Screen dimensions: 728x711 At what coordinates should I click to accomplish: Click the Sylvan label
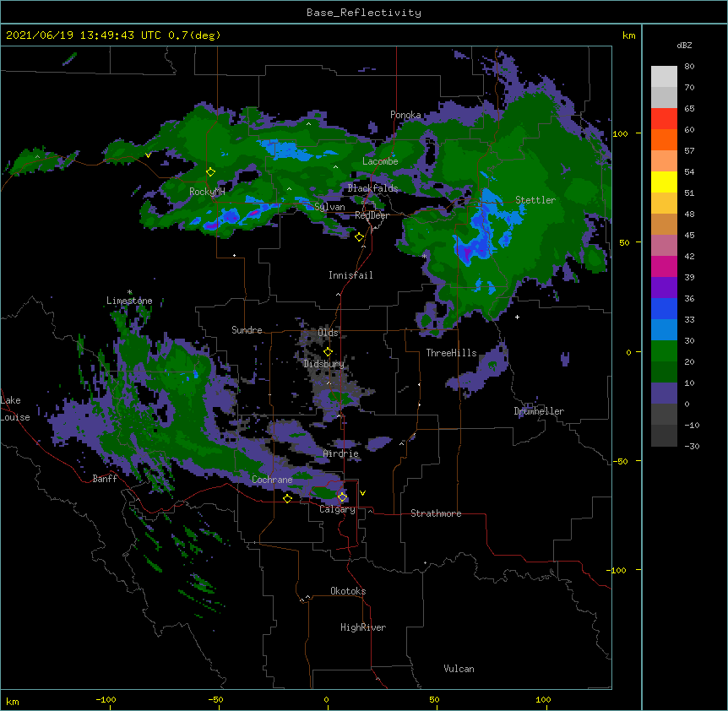(329, 207)
